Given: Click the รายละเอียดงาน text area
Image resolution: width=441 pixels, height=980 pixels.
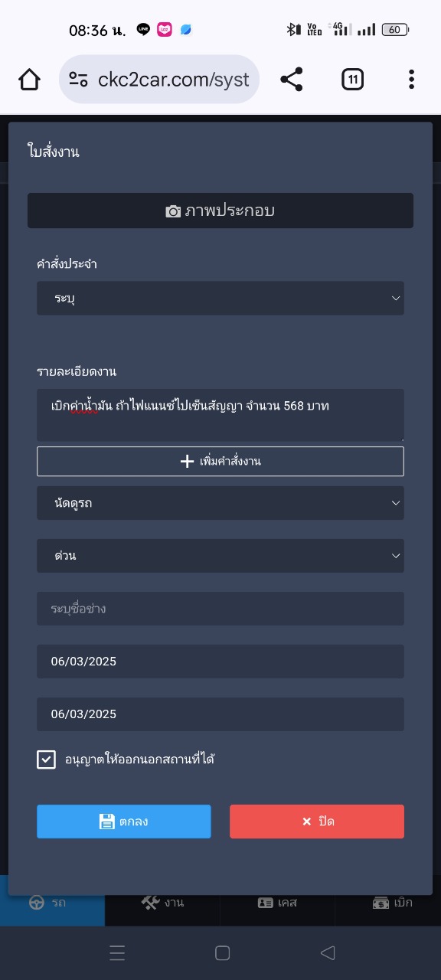Looking at the screenshot, I should (x=220, y=415).
